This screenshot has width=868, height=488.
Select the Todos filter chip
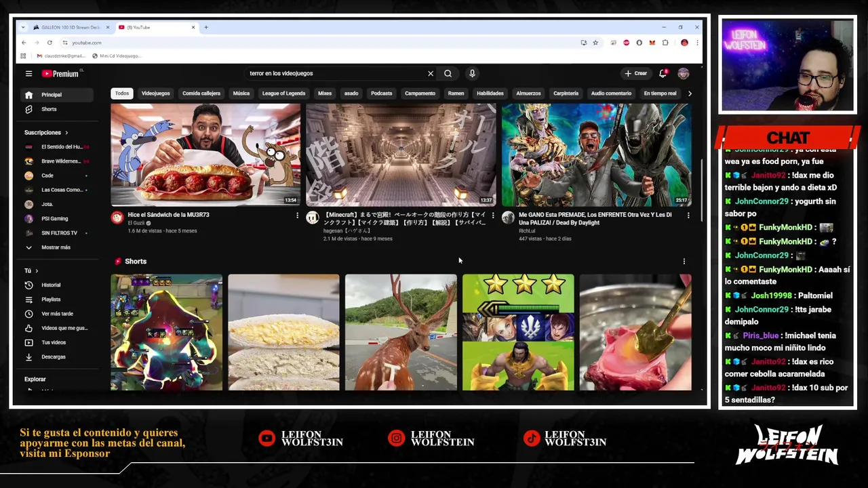[122, 94]
